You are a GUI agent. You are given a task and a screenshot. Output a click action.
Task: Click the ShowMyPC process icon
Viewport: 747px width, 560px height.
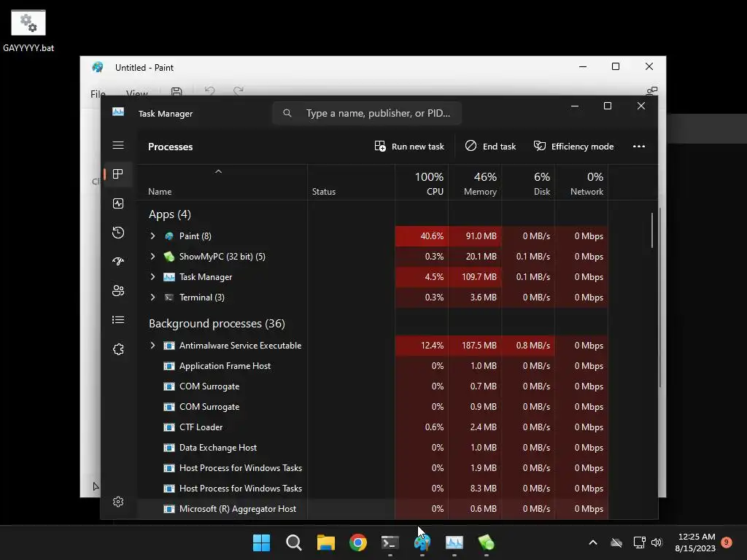[x=169, y=257]
